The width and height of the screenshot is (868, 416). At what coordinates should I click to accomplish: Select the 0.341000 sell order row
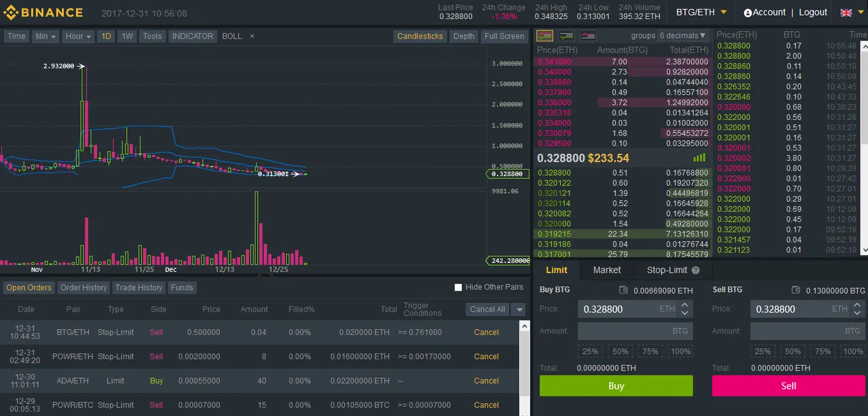[x=623, y=62]
